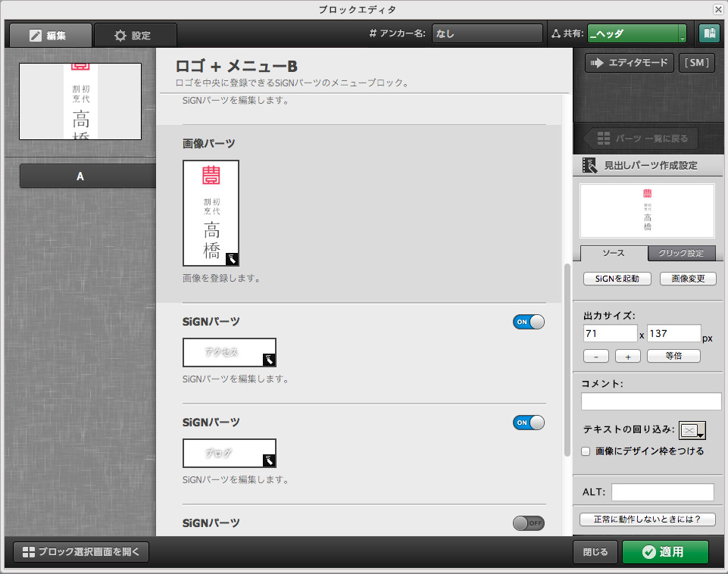Click the 適用 button

(x=665, y=552)
